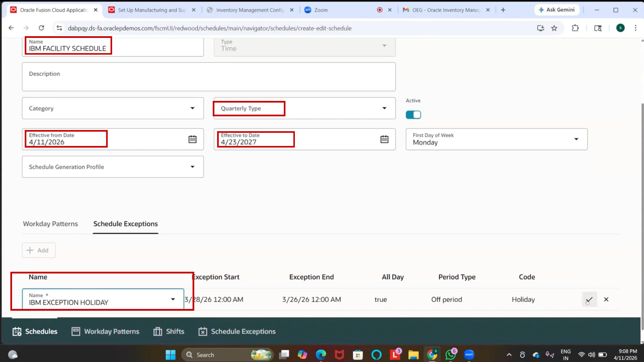Image resolution: width=644 pixels, height=362 pixels.
Task: Open File Explorer from taskbar
Action: click(x=413, y=355)
